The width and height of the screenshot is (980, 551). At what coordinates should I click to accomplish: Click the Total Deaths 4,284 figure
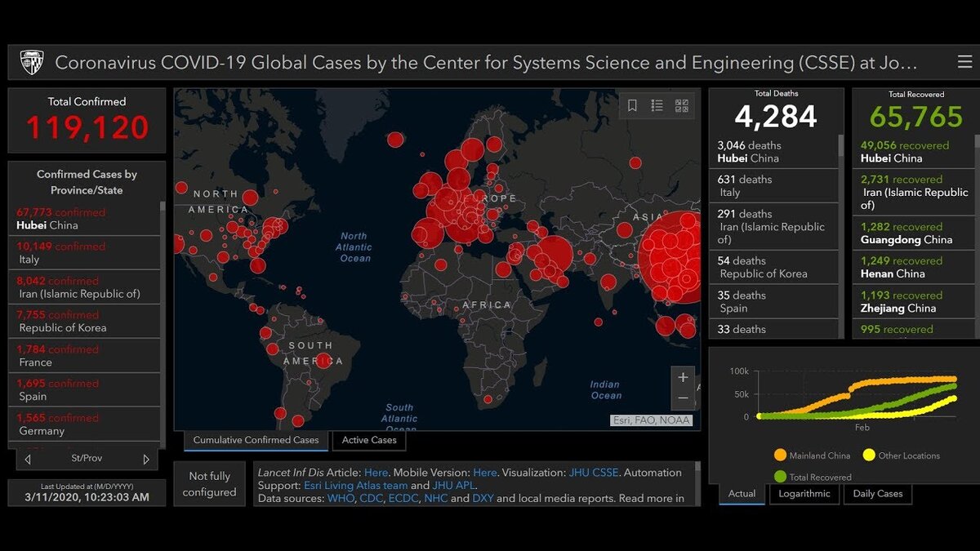776,117
